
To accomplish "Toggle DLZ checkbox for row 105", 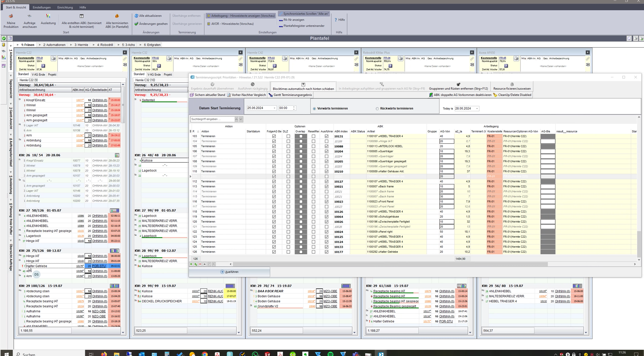I will (x=288, y=146).
